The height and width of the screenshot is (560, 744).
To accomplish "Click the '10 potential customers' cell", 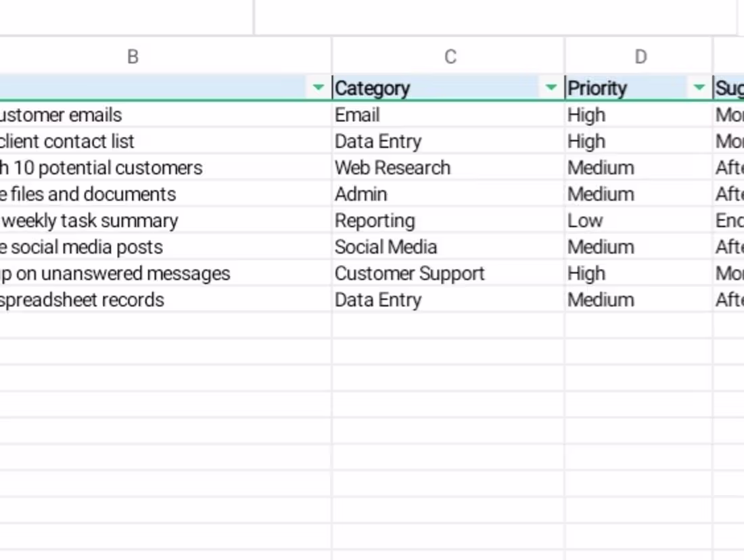I will coord(166,168).
